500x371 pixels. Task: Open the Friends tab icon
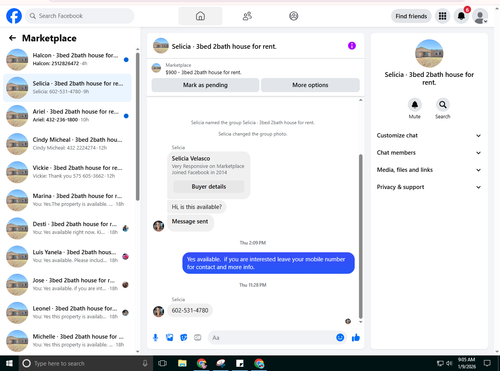[247, 16]
